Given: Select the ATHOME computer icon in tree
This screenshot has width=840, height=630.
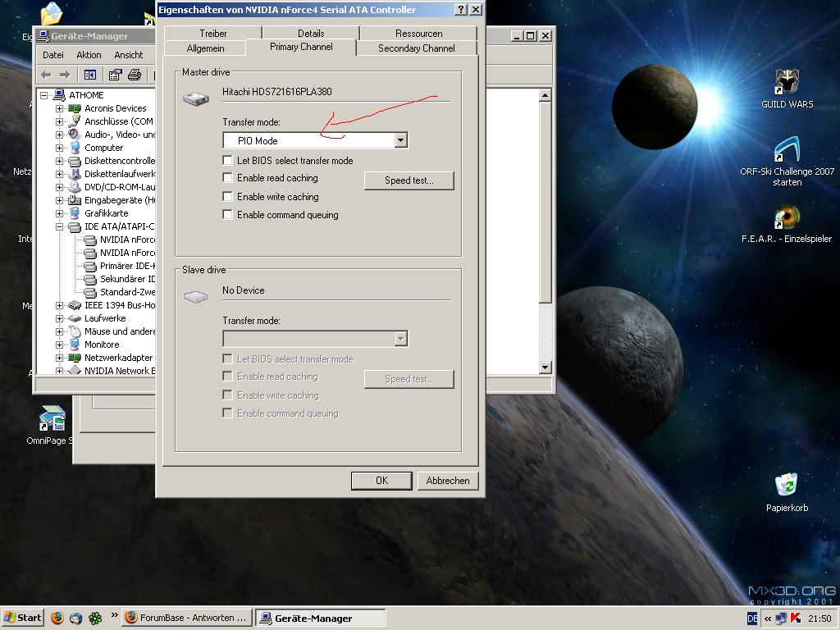Looking at the screenshot, I should (59, 95).
